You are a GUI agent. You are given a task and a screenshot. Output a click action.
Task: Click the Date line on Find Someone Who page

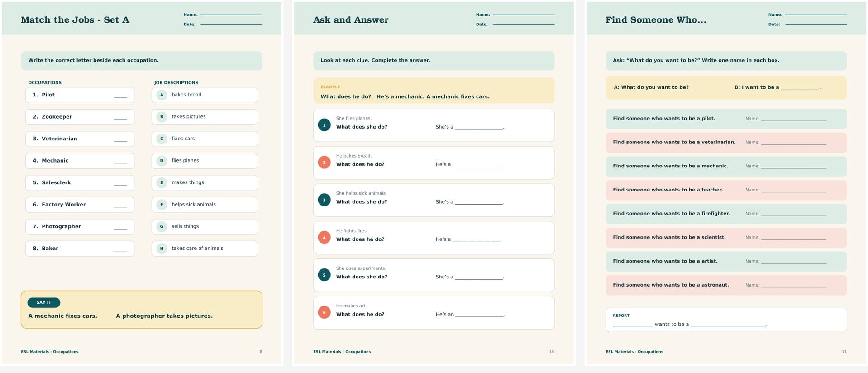pos(816,24)
